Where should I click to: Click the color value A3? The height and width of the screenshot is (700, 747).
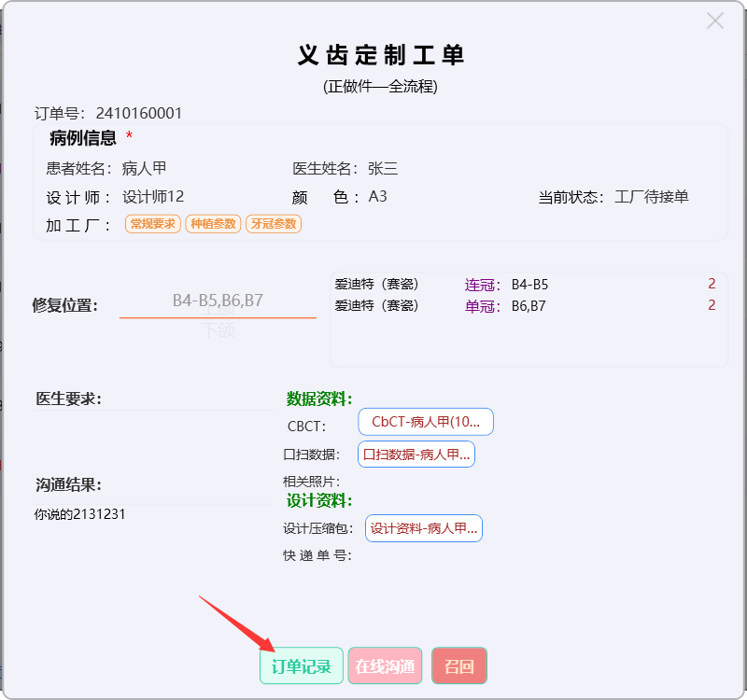pos(377,197)
